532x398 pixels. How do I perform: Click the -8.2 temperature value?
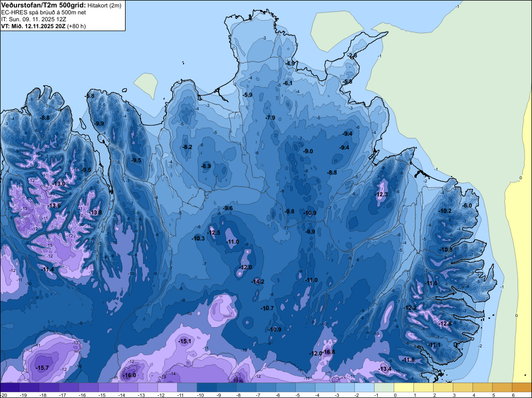pyautogui.click(x=187, y=147)
